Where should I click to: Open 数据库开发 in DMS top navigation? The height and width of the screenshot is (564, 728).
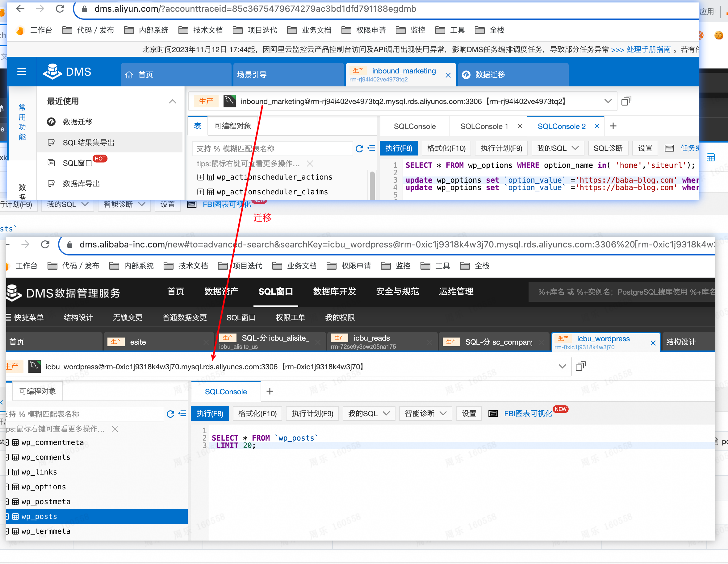[334, 292]
